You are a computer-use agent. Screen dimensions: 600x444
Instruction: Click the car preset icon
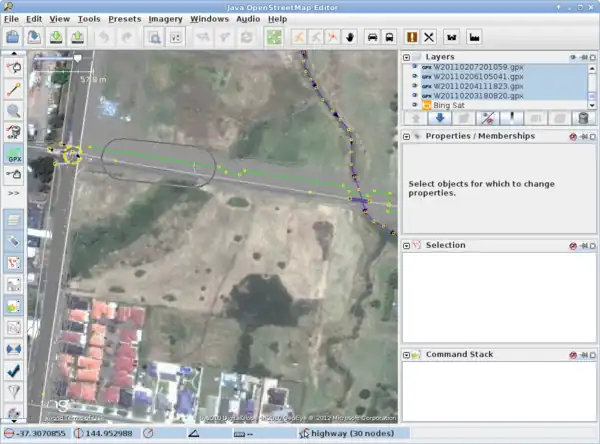coord(374,37)
